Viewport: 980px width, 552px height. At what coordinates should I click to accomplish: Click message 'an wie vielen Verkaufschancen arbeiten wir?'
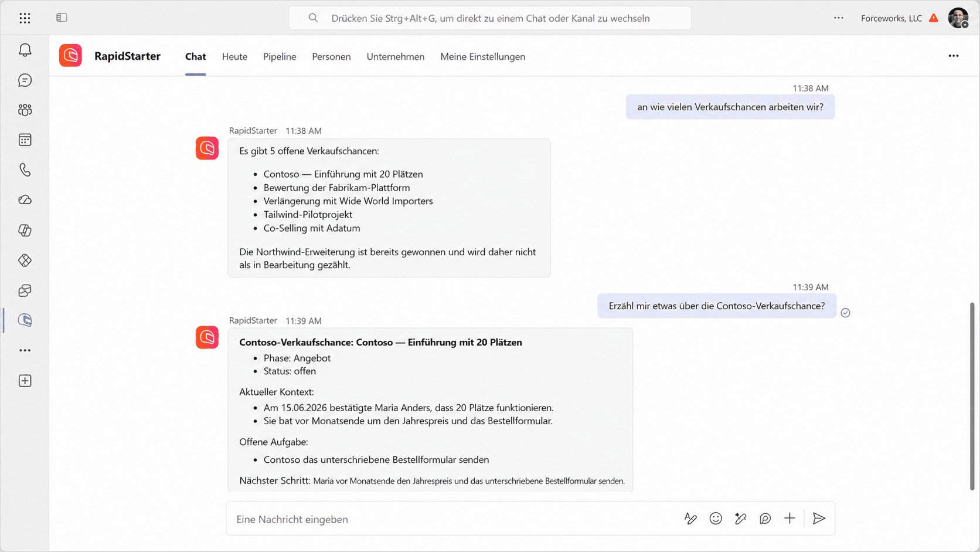tap(730, 107)
